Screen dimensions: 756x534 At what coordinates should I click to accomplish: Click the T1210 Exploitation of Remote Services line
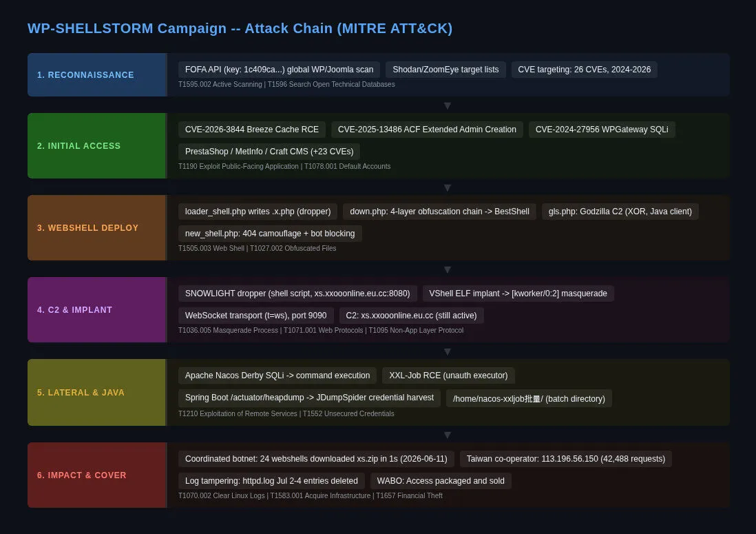286,414
